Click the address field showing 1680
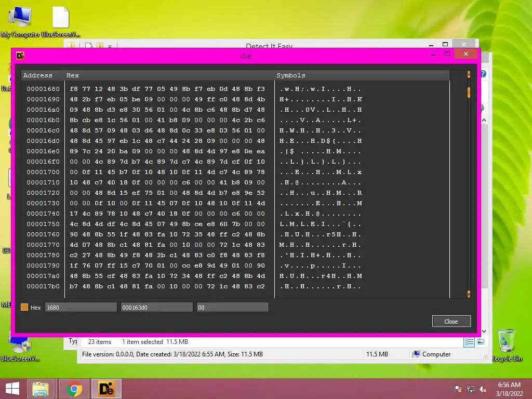The width and height of the screenshot is (532, 399). click(81, 307)
